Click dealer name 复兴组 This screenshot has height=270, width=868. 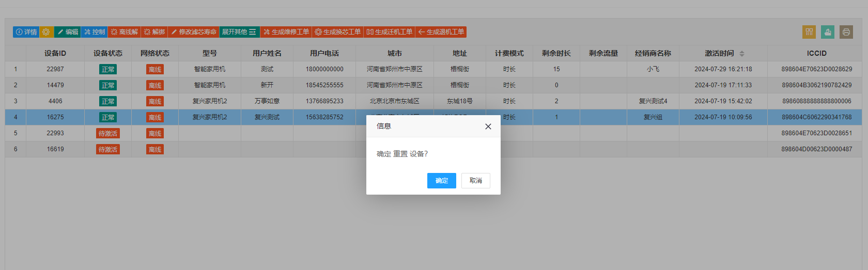pos(653,117)
